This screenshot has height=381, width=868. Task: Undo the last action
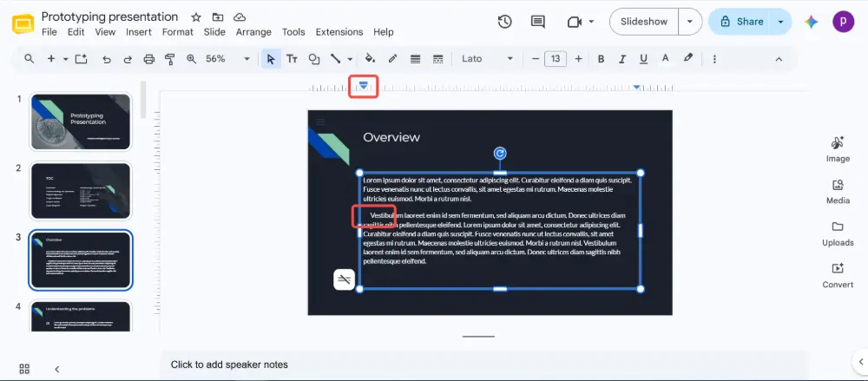(107, 59)
